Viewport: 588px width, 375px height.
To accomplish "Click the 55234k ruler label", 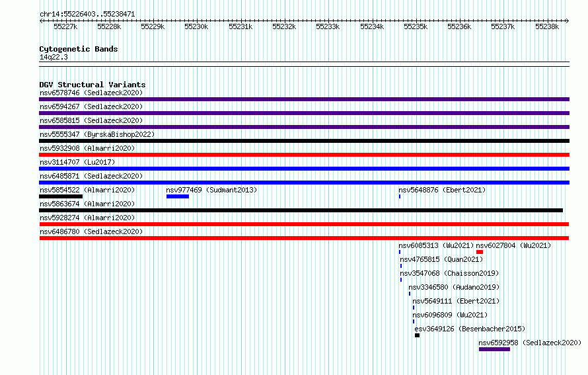I will (372, 26).
